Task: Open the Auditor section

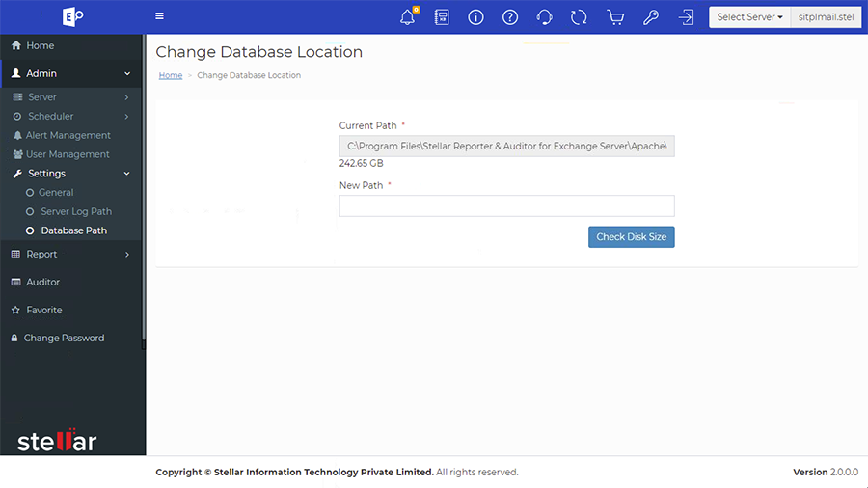Action: 42,283
